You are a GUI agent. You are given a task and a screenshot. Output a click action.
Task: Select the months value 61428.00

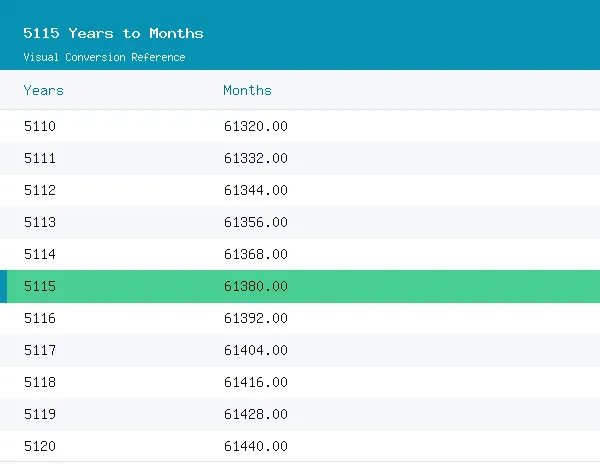[256, 414]
